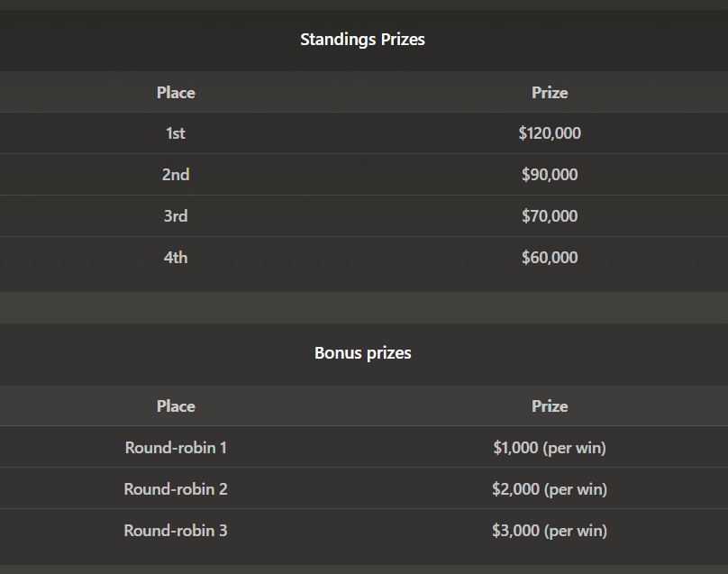Click the Round-robin 1 row label
The width and height of the screenshot is (728, 574).
[x=176, y=448]
